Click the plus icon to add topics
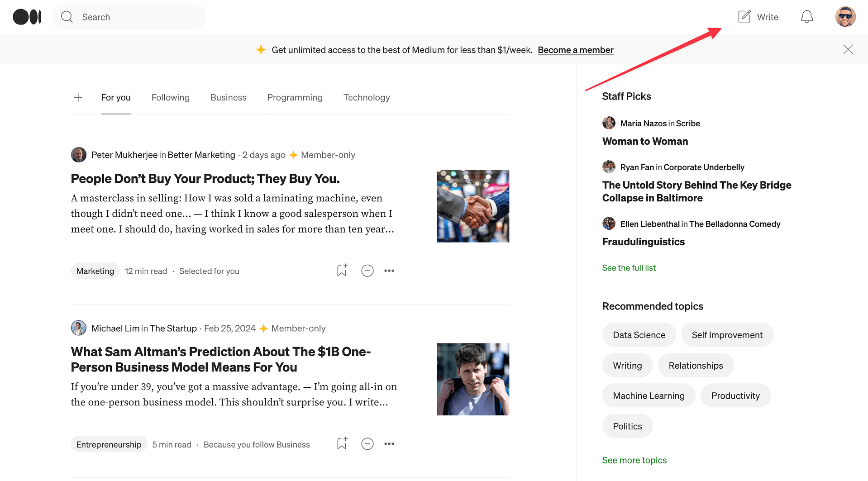The width and height of the screenshot is (868, 481). point(78,97)
